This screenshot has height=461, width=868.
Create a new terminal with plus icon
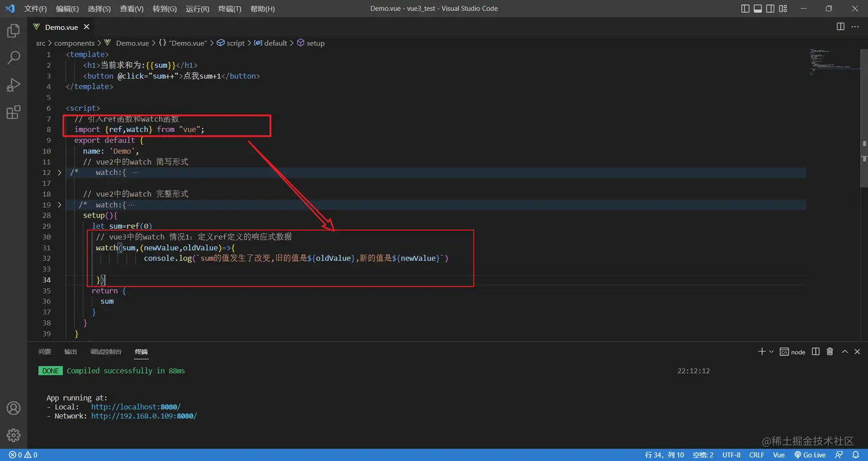pyautogui.click(x=762, y=352)
